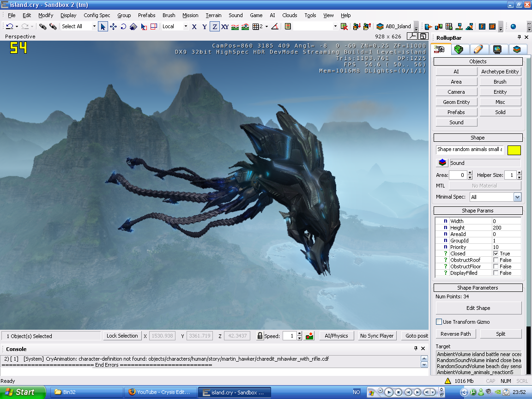This screenshot has width=532, height=399.
Task: Increase the Helper Size stepper value
Action: pos(519,173)
